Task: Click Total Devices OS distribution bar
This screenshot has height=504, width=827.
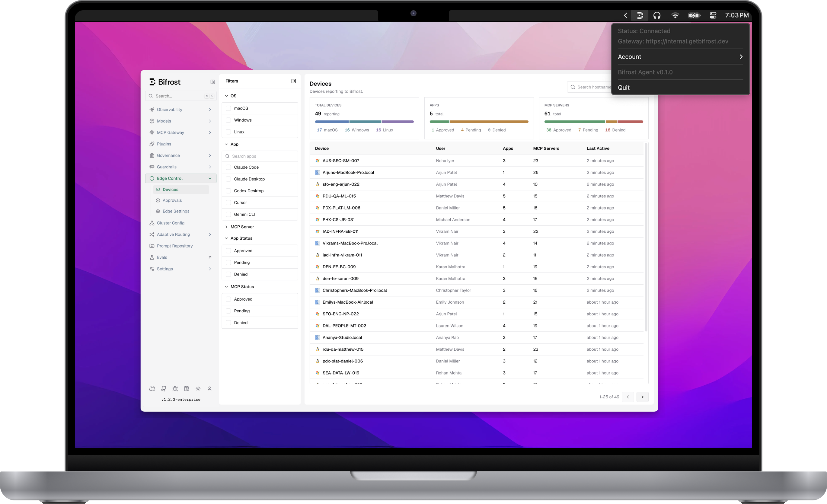Action: pyautogui.click(x=364, y=121)
